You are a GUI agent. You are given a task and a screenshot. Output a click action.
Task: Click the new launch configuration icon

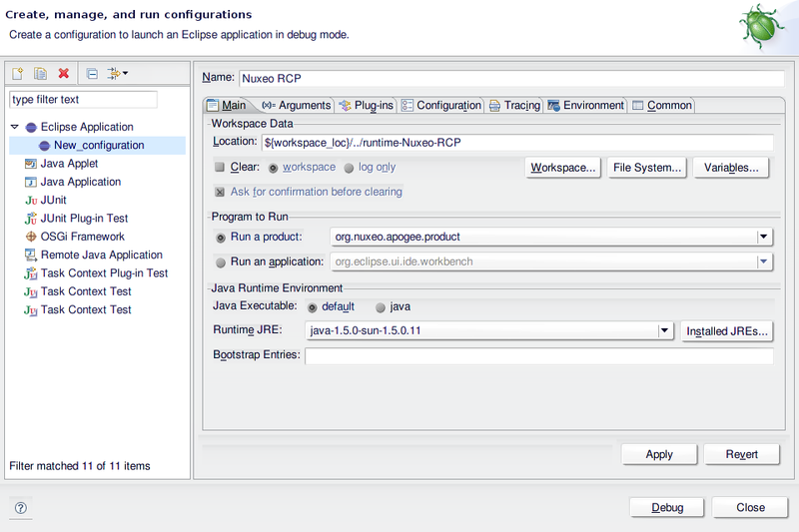point(18,74)
